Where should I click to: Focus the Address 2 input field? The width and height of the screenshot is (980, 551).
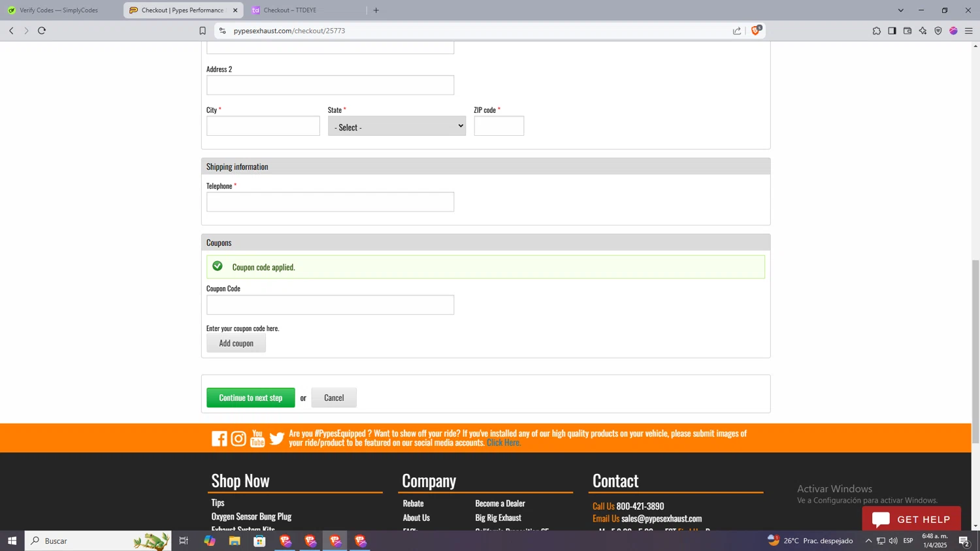331,85
